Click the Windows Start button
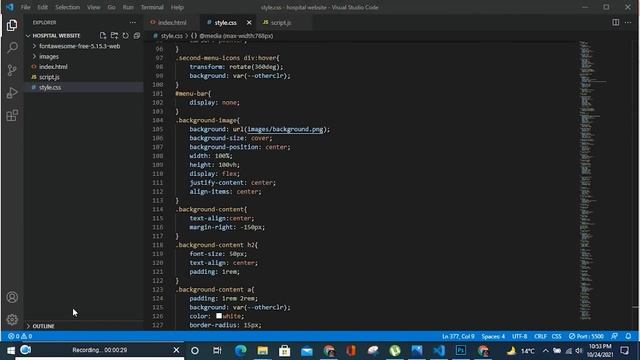Viewport: 640px width, 360px height. pos(11,351)
